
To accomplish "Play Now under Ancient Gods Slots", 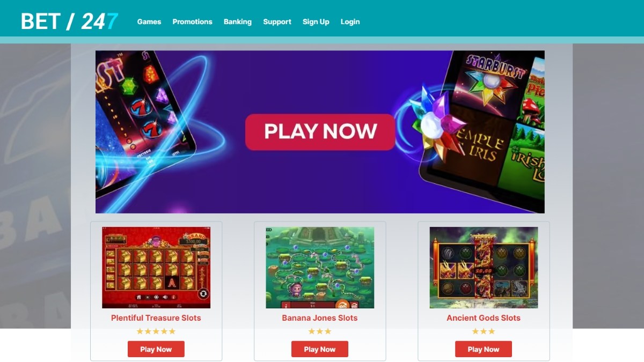I will coord(484,349).
